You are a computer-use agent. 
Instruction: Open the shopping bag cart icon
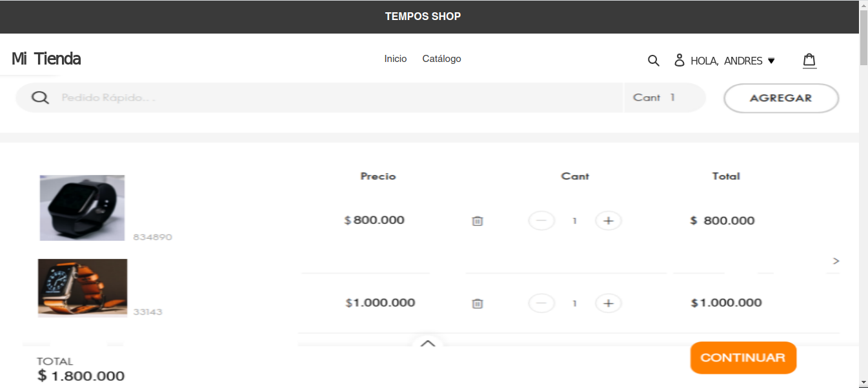(x=809, y=61)
